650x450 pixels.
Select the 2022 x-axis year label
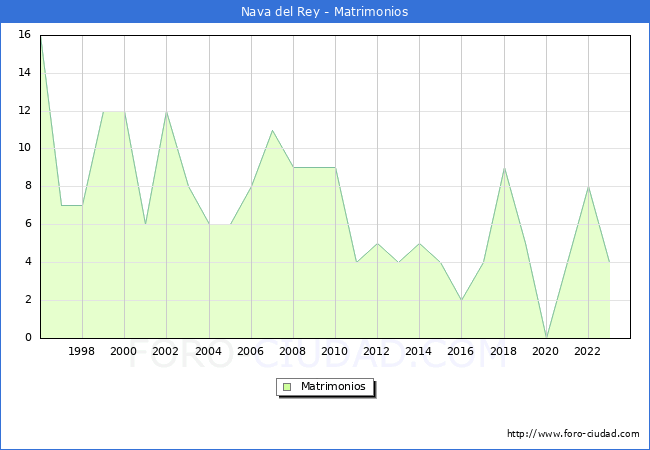[588, 352]
